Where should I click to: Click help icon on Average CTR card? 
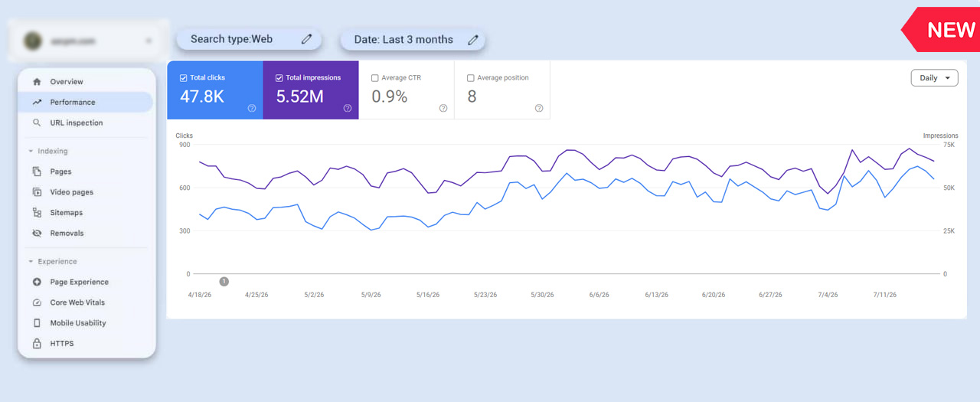point(443,108)
